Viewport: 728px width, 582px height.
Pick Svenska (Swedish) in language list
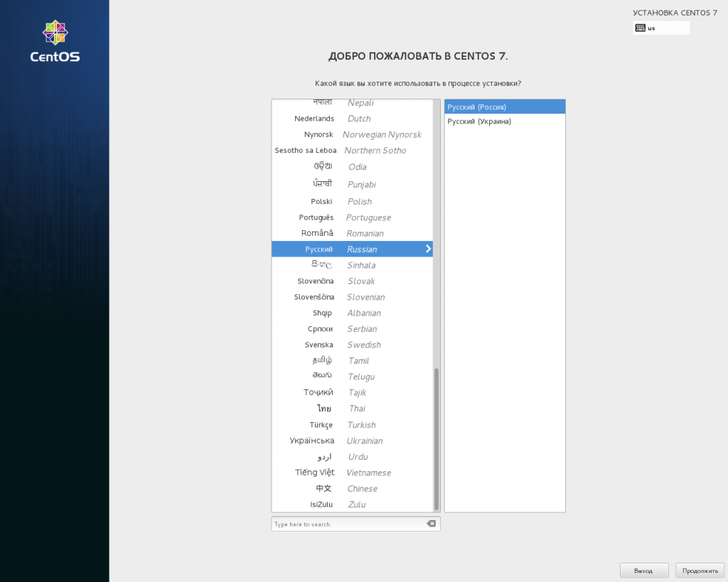[x=352, y=345]
